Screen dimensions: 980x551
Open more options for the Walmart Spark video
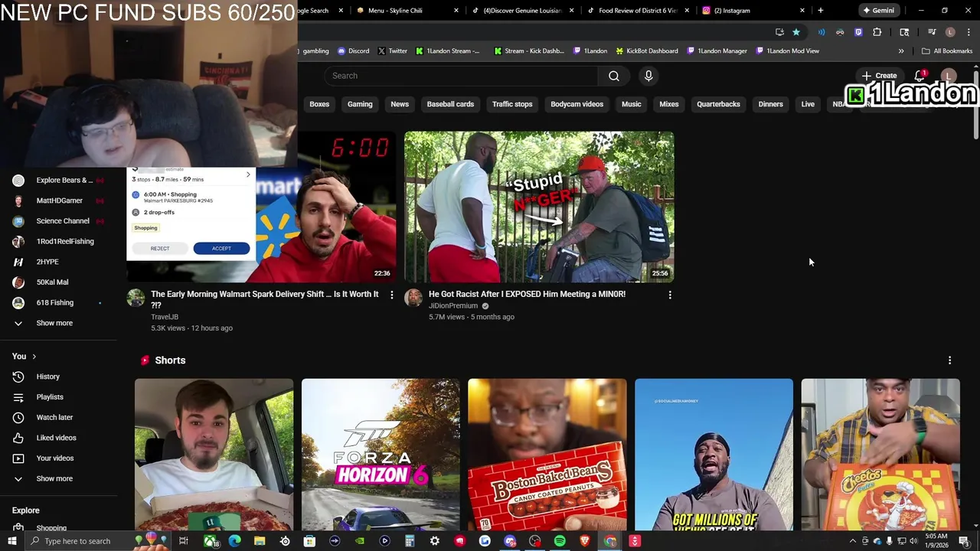pos(392,295)
